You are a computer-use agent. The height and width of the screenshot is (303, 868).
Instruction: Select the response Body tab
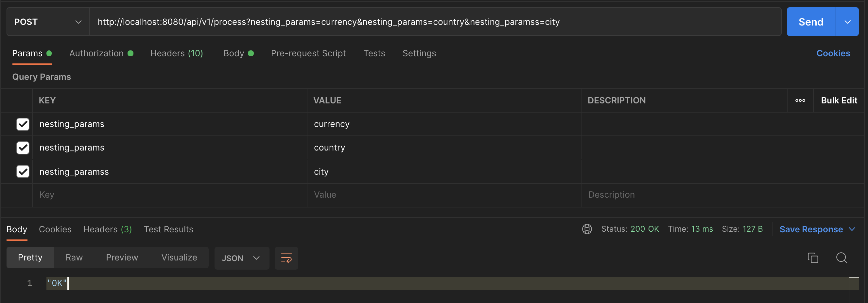(17, 229)
